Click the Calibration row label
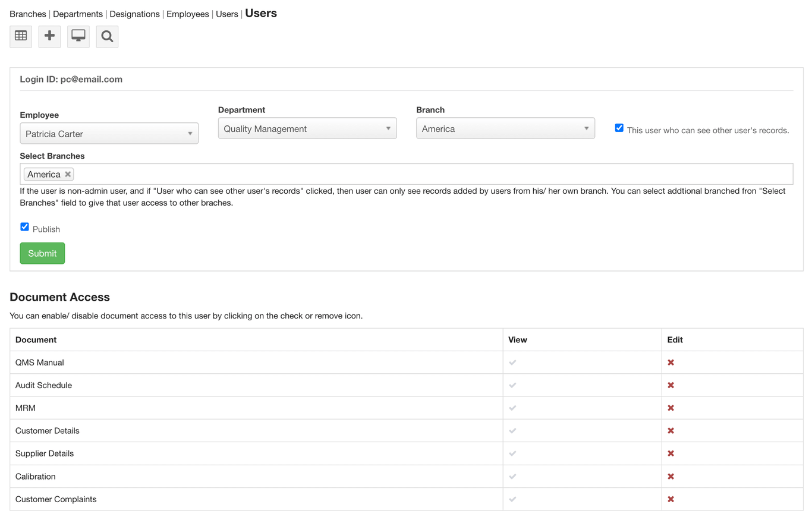 (x=36, y=477)
